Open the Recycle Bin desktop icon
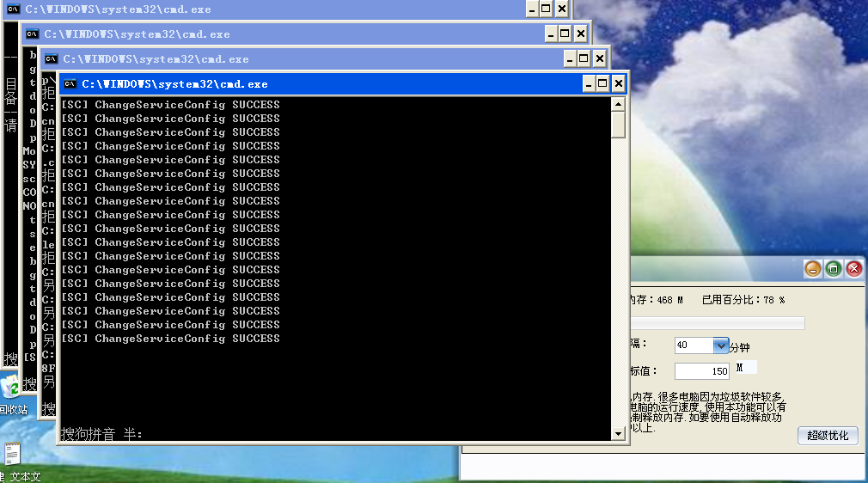868x483 pixels. click(10, 386)
